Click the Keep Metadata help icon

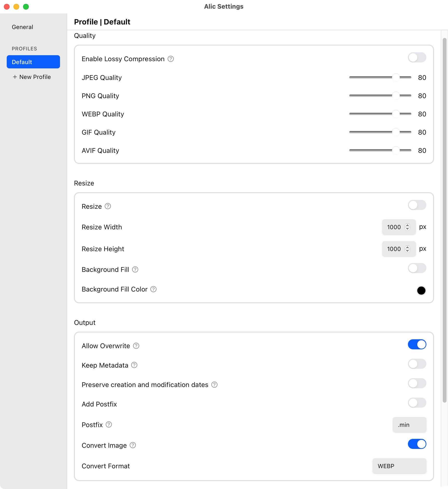pyautogui.click(x=134, y=365)
